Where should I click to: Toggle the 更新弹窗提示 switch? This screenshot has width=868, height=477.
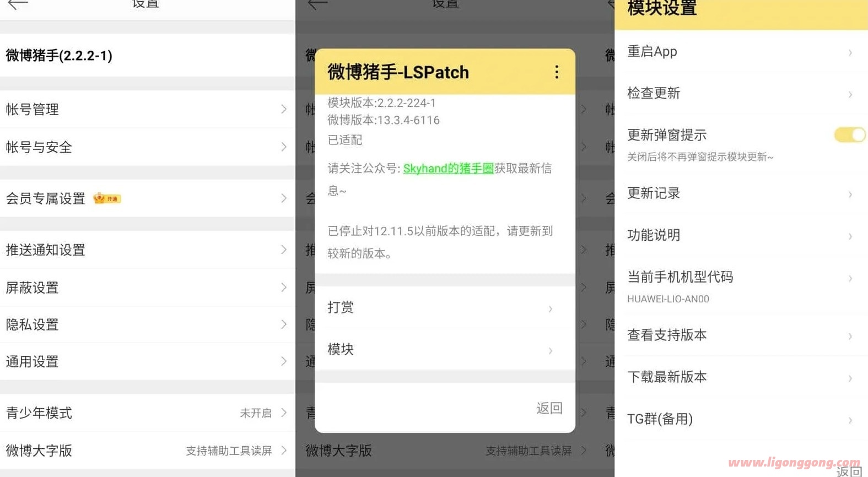click(849, 135)
